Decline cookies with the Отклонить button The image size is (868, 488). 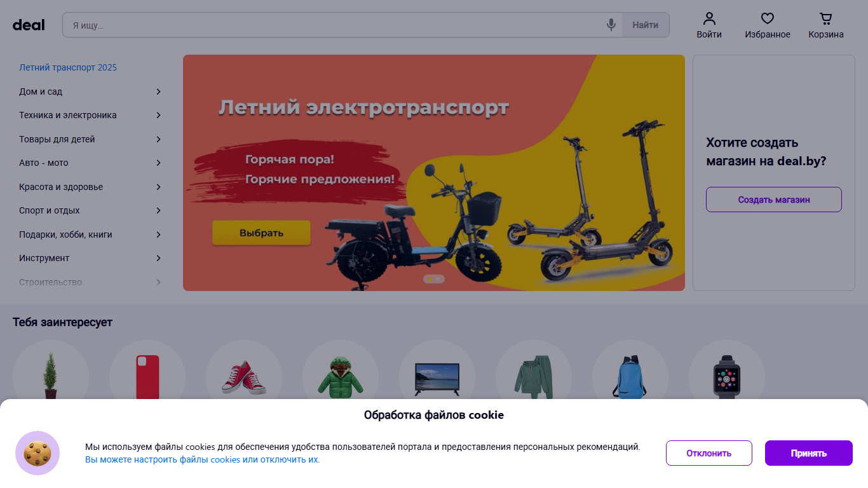(709, 453)
